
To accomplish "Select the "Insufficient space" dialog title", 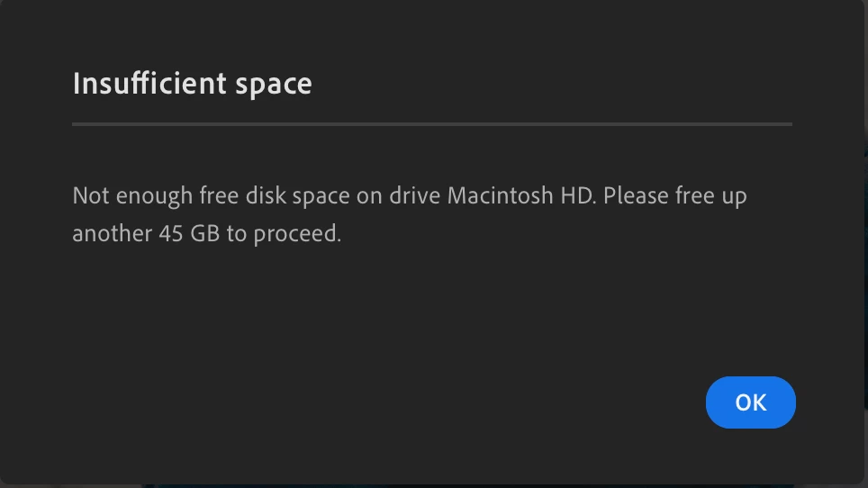I will click(x=192, y=84).
